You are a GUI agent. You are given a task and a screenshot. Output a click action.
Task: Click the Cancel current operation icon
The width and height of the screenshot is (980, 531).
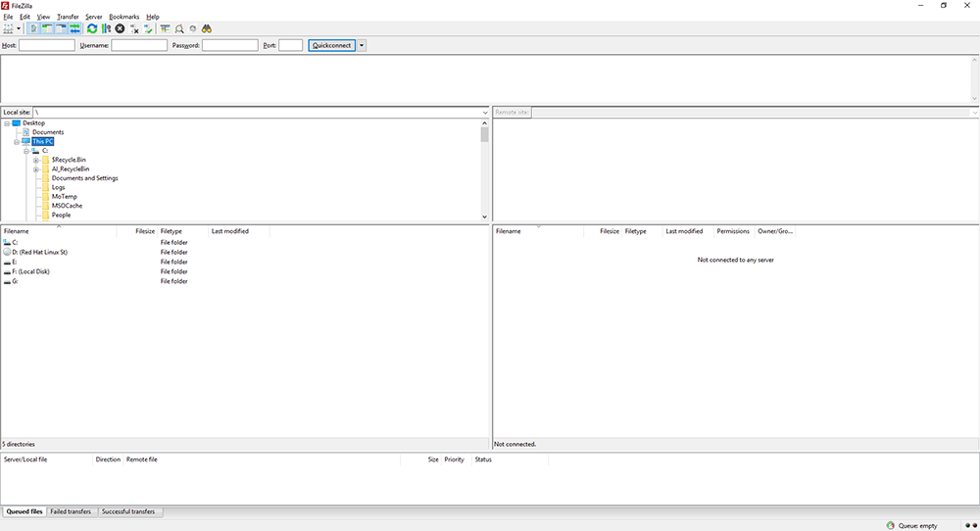point(120,28)
